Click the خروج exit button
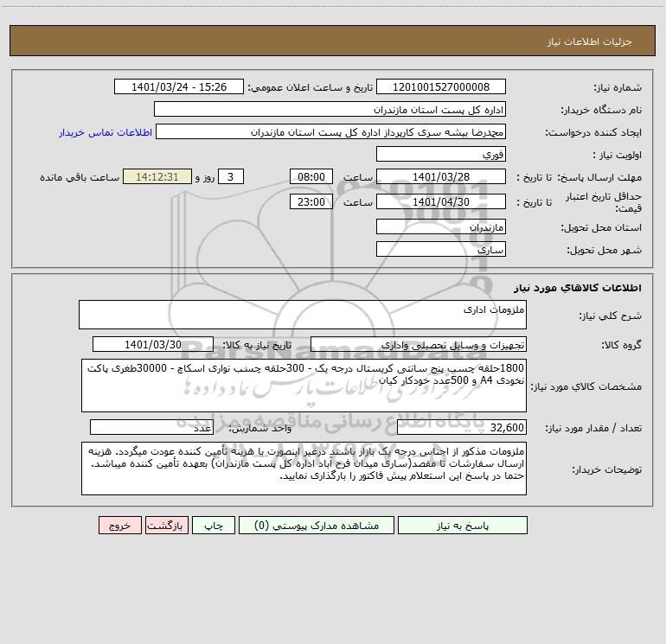 click(x=119, y=526)
